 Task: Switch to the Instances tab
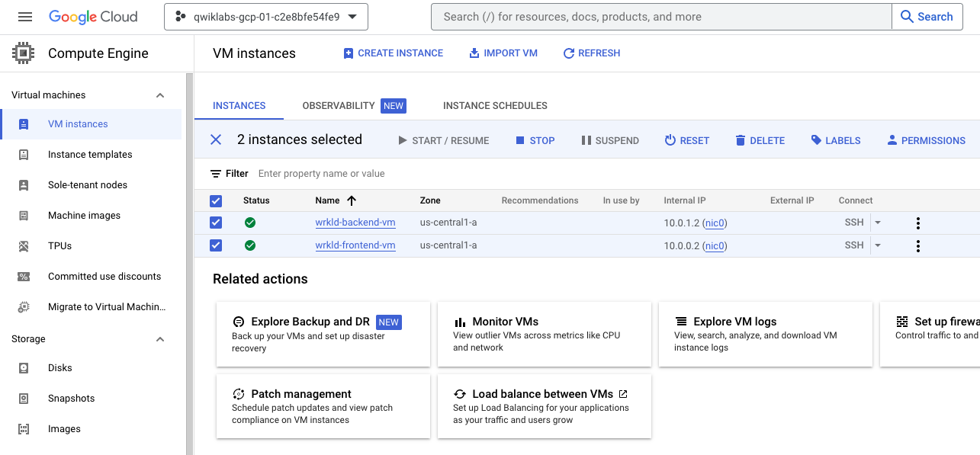239,106
